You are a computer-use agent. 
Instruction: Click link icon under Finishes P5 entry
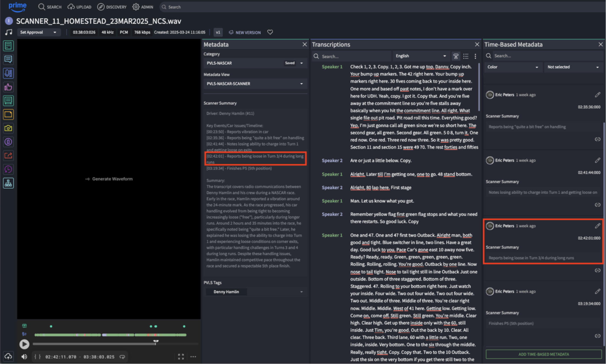tap(597, 336)
